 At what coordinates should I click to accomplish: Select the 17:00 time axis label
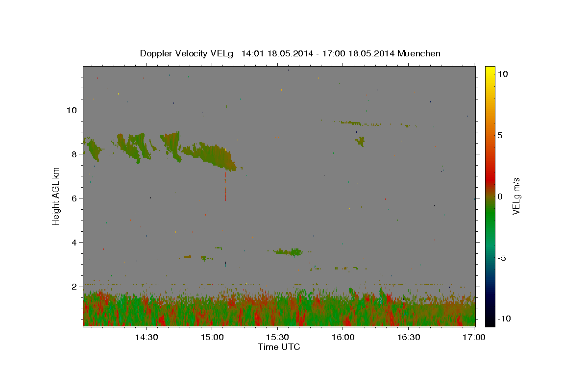474,337
